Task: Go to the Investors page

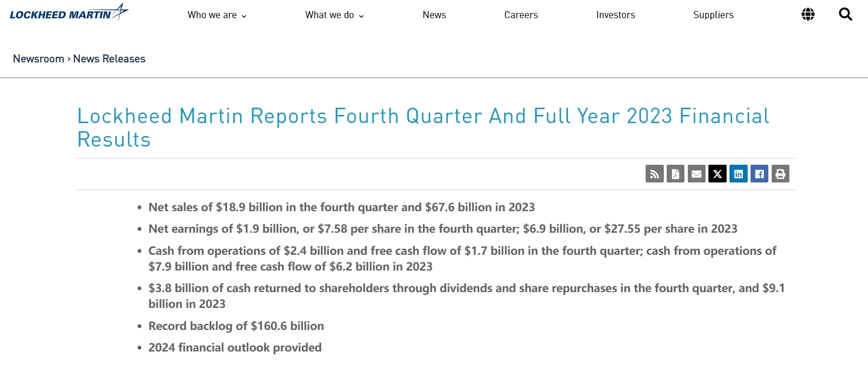Action: click(x=615, y=15)
